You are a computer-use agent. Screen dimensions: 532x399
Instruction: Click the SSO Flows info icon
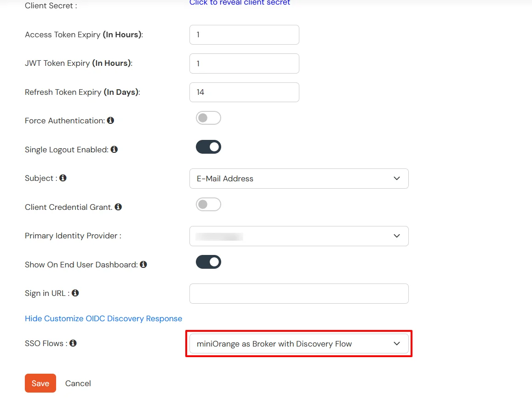74,343
